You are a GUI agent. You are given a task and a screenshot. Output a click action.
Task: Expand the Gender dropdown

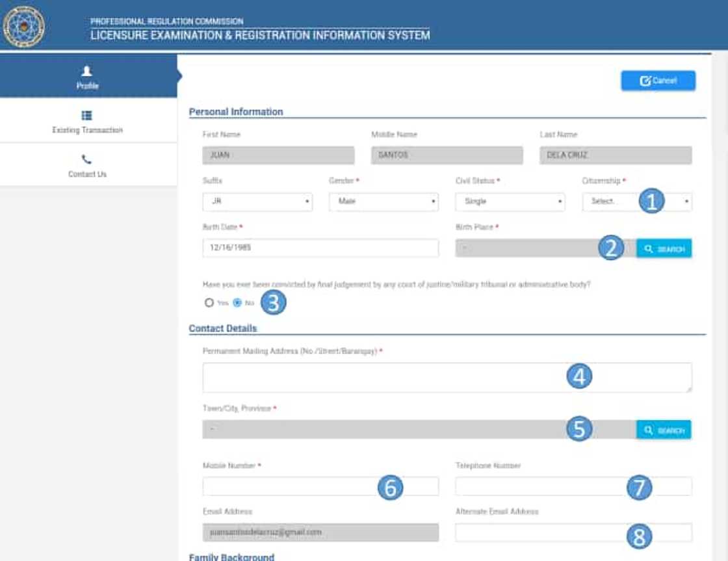coord(383,202)
